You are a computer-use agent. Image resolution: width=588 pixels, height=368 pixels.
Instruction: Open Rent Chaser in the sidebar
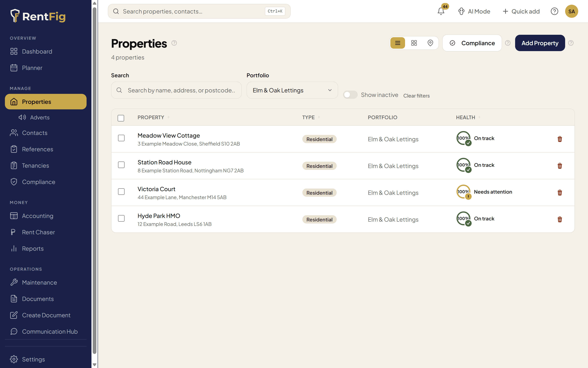tap(46, 232)
